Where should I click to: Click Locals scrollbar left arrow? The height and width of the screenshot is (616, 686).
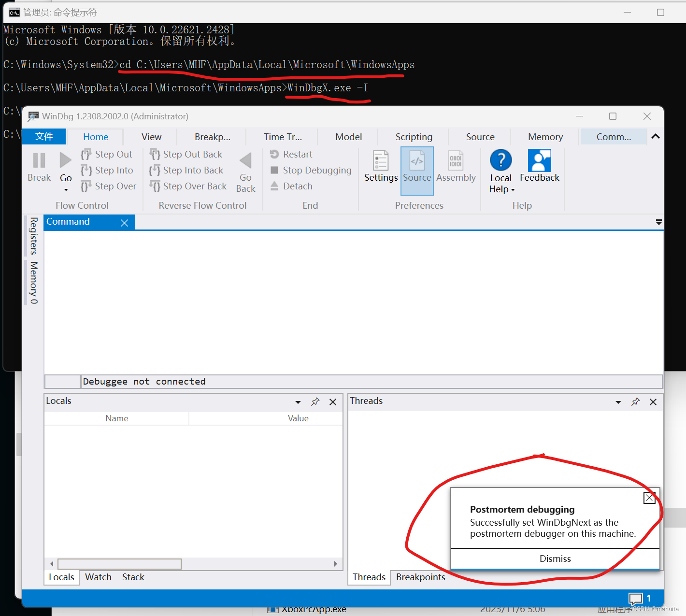point(52,564)
